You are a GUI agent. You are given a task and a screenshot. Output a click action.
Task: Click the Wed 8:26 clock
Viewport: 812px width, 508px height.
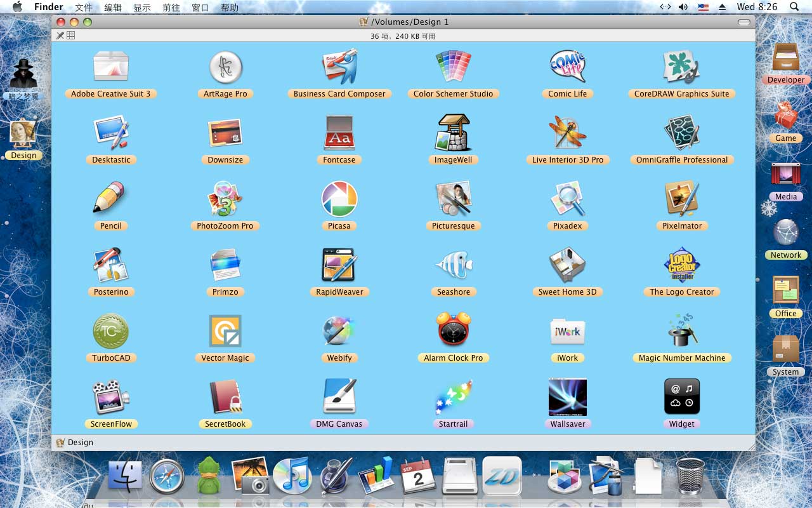(x=757, y=8)
